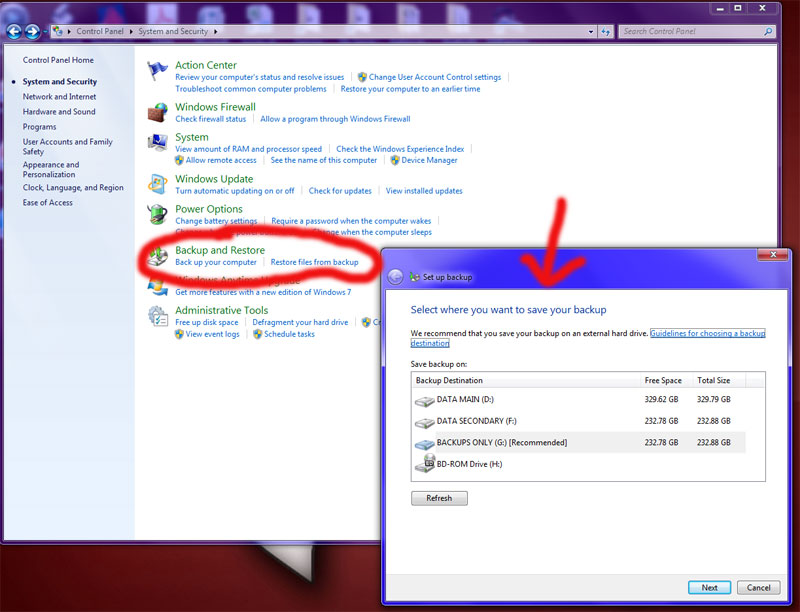Click the Refresh button for backup destinations
The height and width of the screenshot is (612, 800).
point(439,498)
